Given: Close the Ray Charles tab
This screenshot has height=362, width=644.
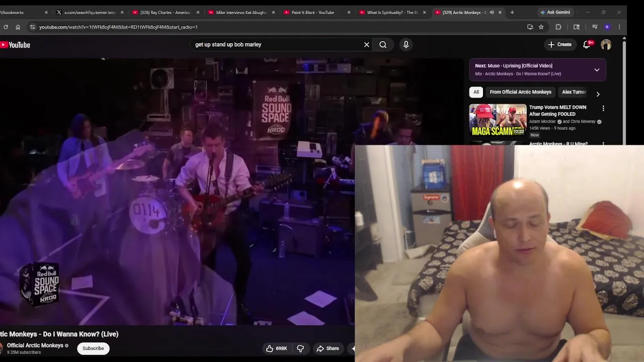Looking at the screenshot, I should click(x=198, y=13).
